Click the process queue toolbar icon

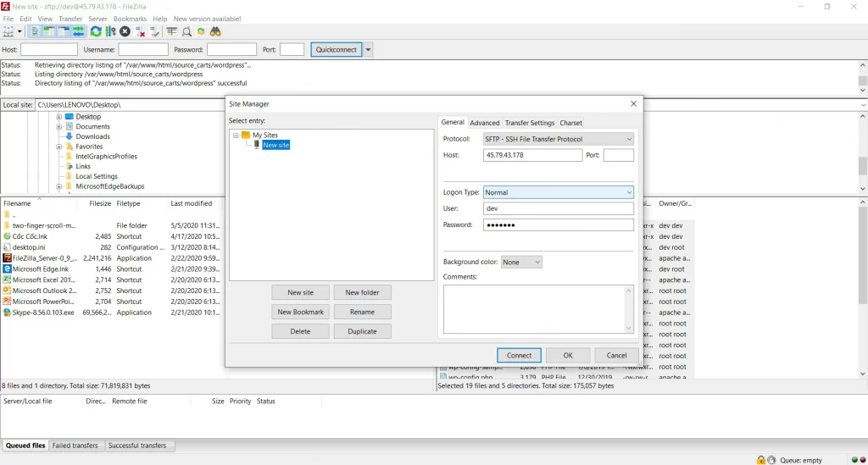pos(111,31)
